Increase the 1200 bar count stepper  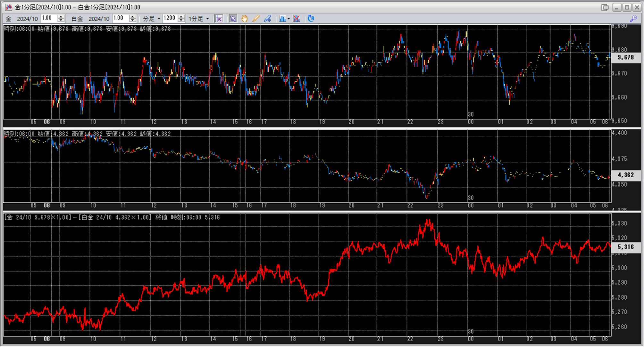point(181,17)
